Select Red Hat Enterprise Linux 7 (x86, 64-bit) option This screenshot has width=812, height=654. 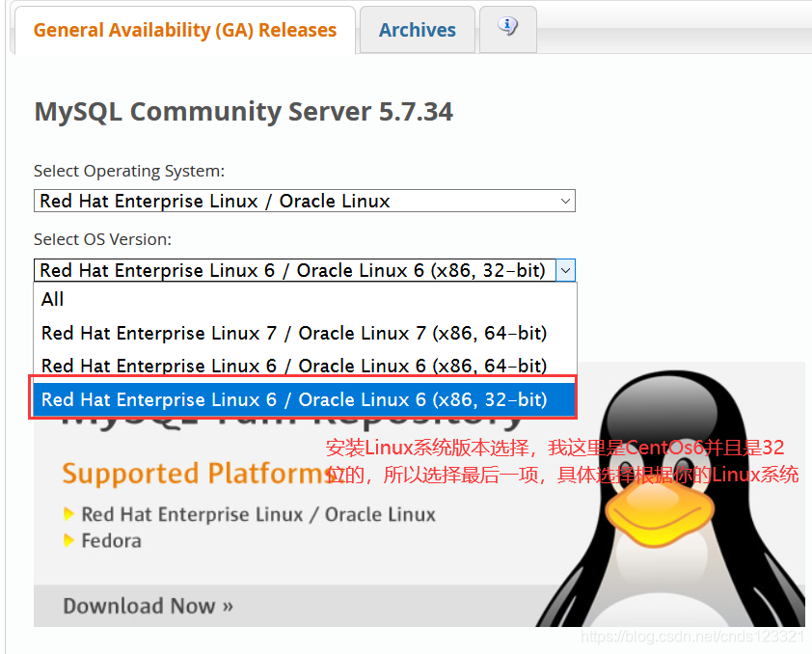click(x=305, y=333)
